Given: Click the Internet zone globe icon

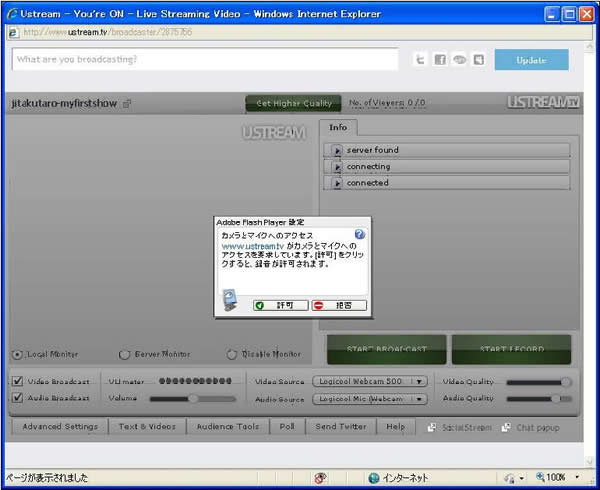Looking at the screenshot, I should pos(373,477).
